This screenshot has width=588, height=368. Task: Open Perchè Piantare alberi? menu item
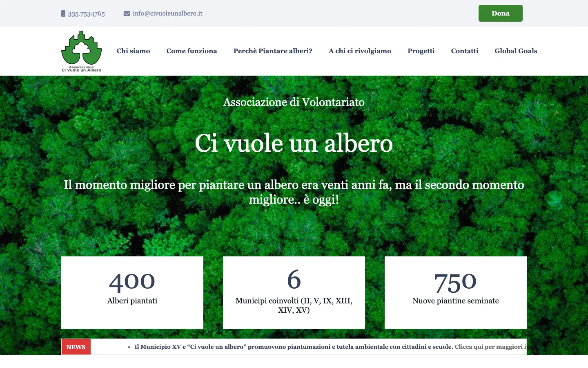pyautogui.click(x=273, y=51)
